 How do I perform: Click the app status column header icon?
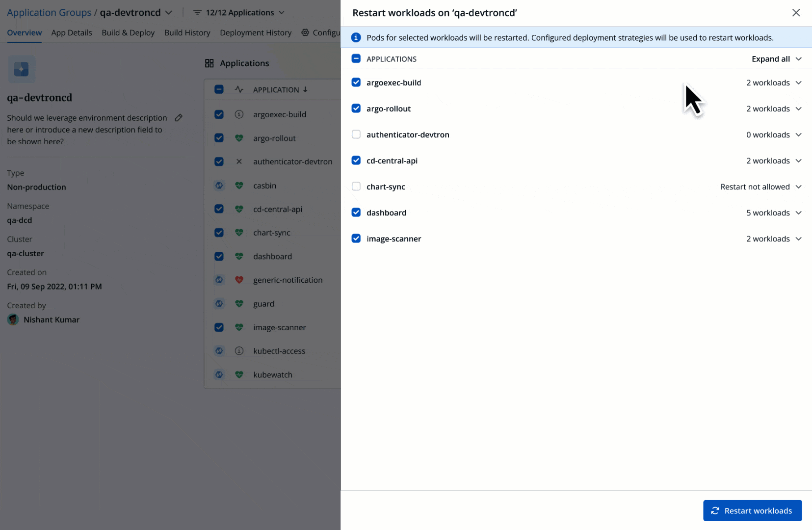point(239,90)
